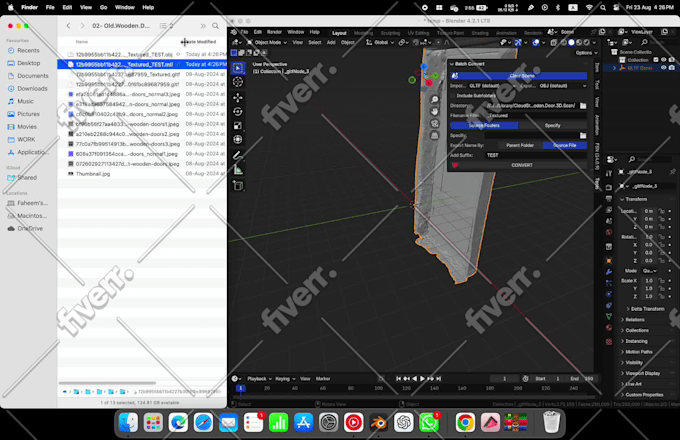Open the Modifiers wrench properties tab
Viewport: 680px width, 440px height.
click(x=609, y=272)
